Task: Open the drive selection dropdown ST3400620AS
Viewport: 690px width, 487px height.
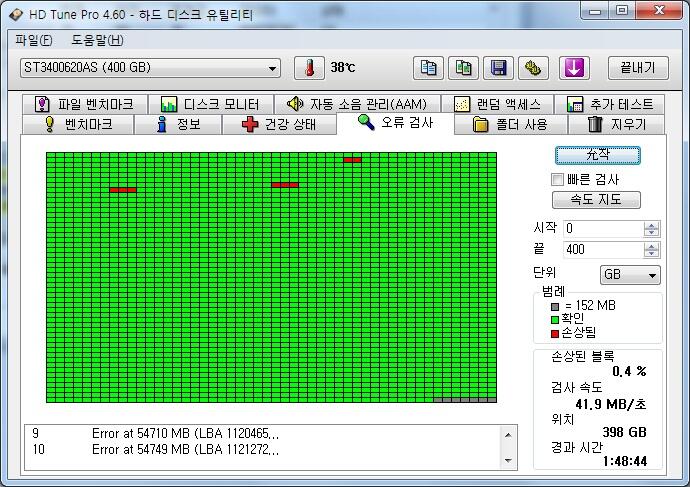Action: 150,68
